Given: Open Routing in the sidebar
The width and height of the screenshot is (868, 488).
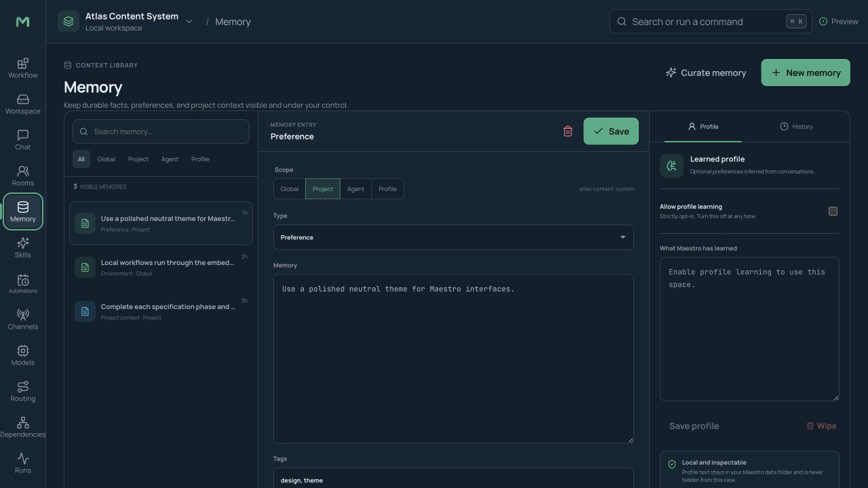Looking at the screenshot, I should point(22,392).
